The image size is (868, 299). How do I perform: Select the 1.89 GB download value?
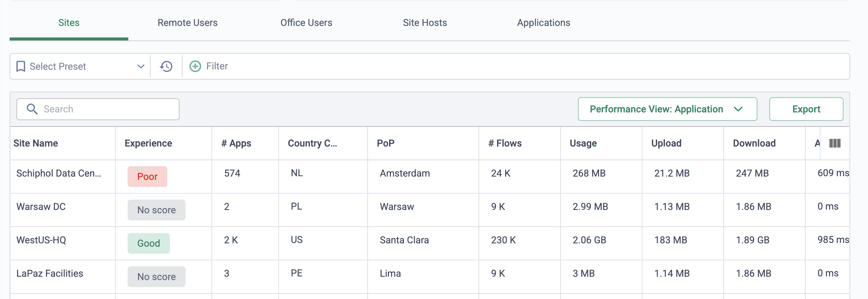pos(753,240)
